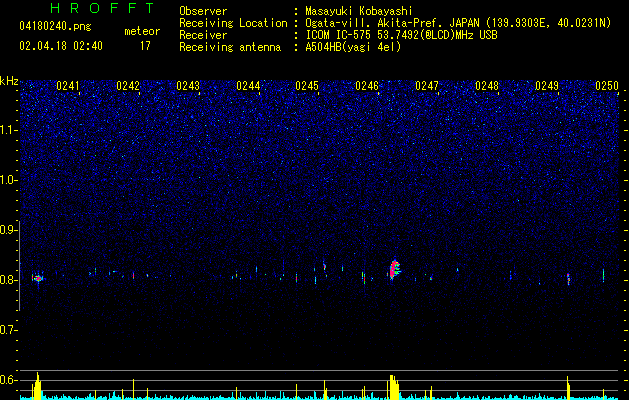The image size is (629, 400).
Task: Click the 'Observer' field label
Action: 203,11
